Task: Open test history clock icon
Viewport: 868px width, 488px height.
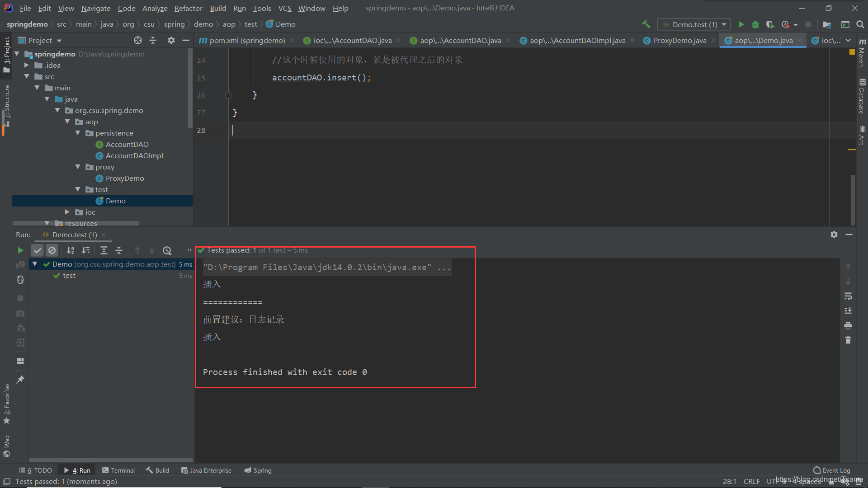Action: pos(167,250)
